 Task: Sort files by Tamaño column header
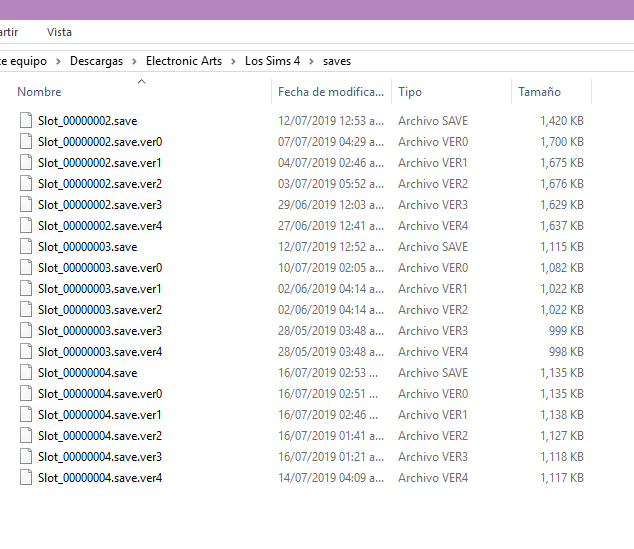click(x=539, y=92)
